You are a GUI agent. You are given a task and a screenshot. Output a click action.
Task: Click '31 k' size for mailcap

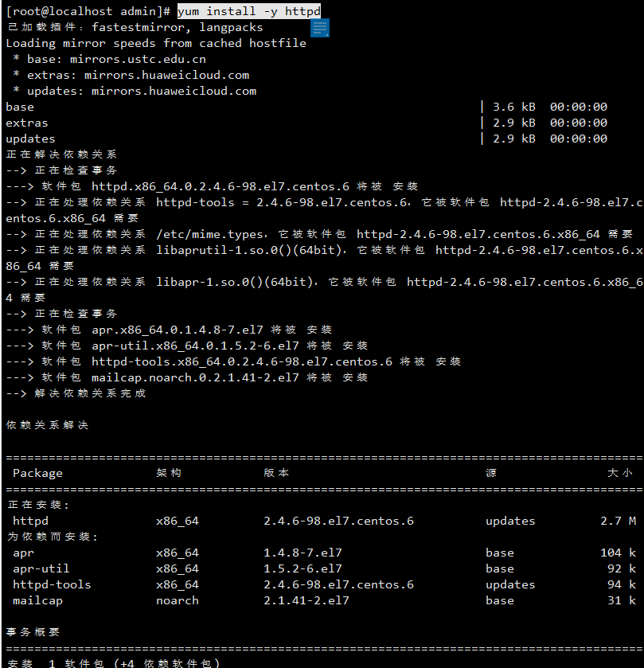click(622, 600)
